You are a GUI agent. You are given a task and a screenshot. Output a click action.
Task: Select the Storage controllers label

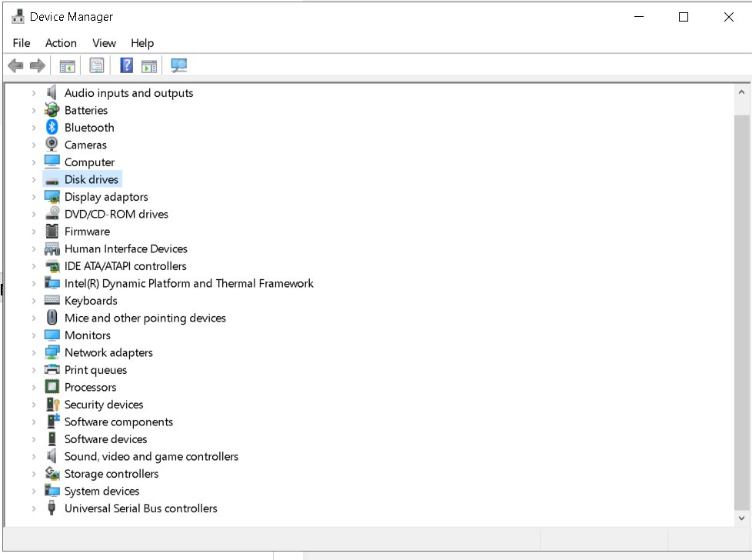tap(111, 474)
